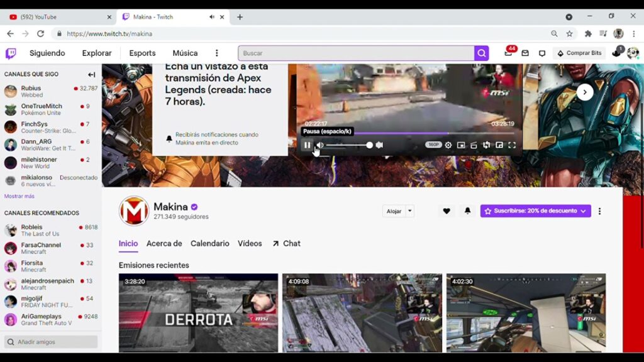
Task: Open the Música page
Action: (x=185, y=53)
